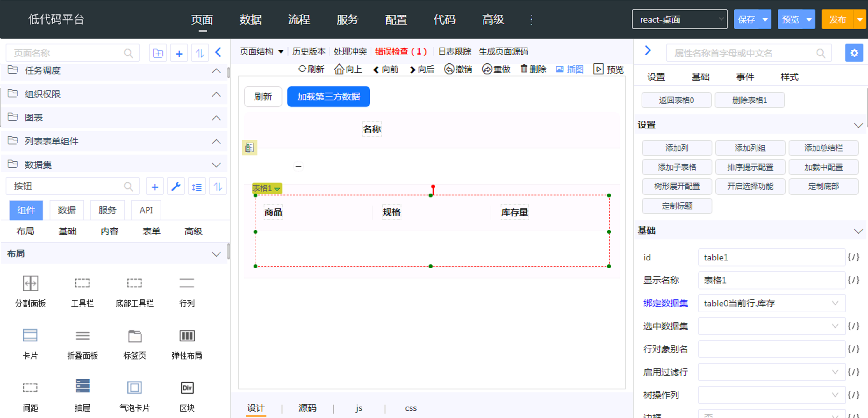Click the 删除表格1 button
The image size is (868, 418).
(x=750, y=100)
